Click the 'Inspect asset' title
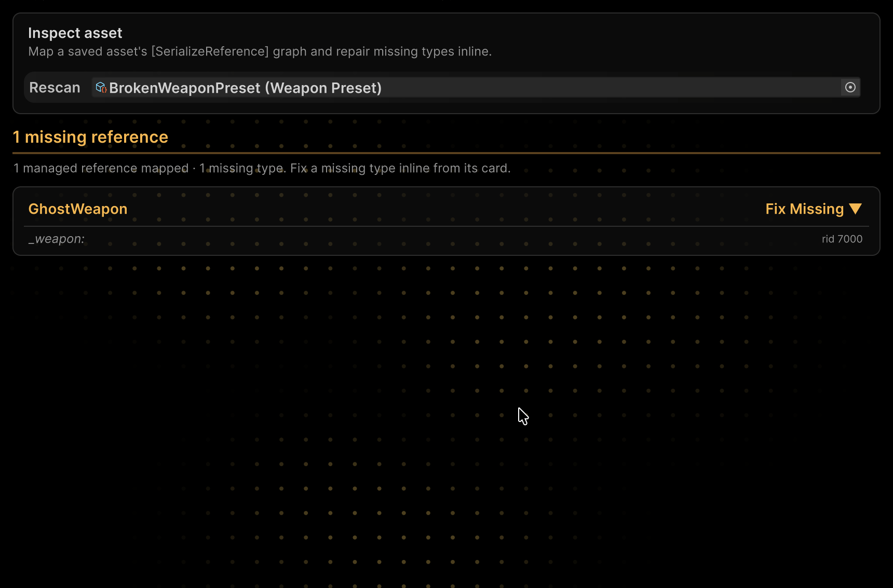This screenshot has height=588, width=893. [75, 33]
